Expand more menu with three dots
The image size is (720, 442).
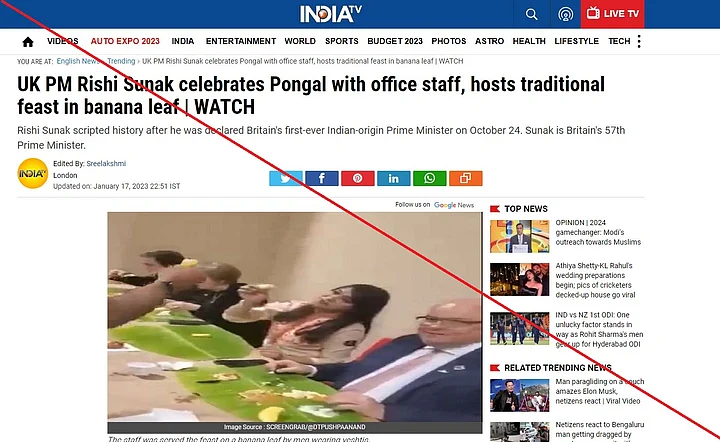click(x=639, y=41)
